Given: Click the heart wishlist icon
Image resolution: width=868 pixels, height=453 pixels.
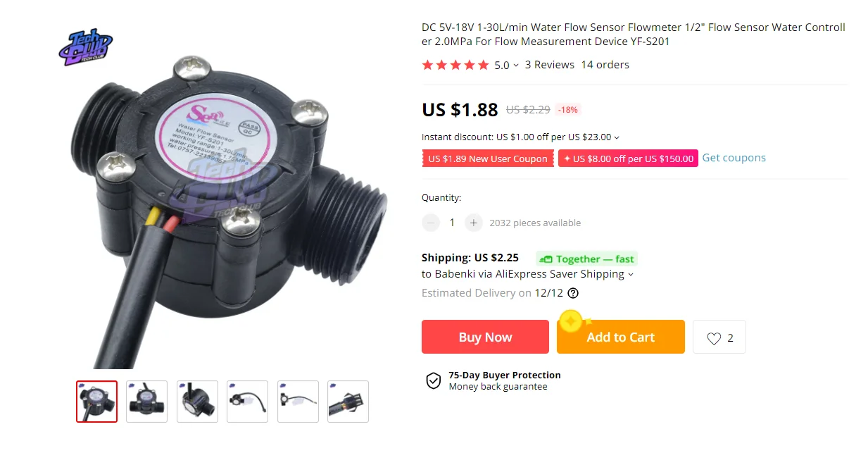Looking at the screenshot, I should 714,339.
